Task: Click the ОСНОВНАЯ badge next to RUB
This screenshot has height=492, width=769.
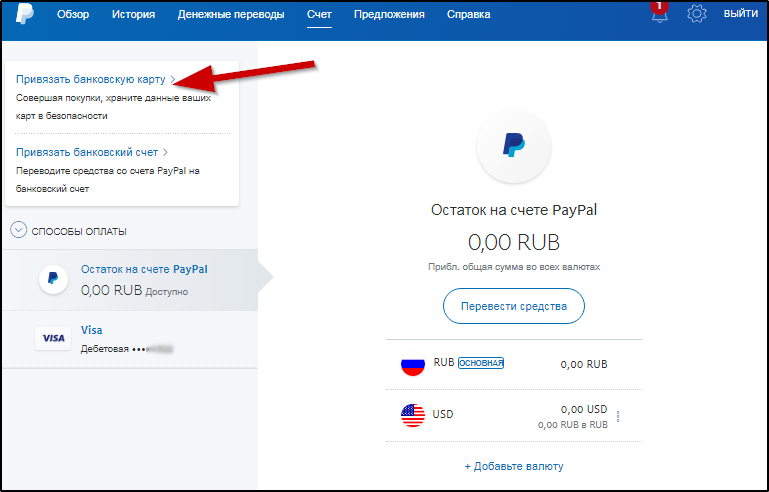Action: (481, 363)
